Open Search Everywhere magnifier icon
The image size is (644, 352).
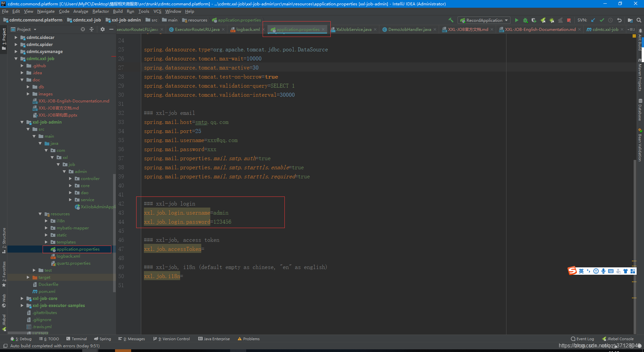click(x=639, y=20)
